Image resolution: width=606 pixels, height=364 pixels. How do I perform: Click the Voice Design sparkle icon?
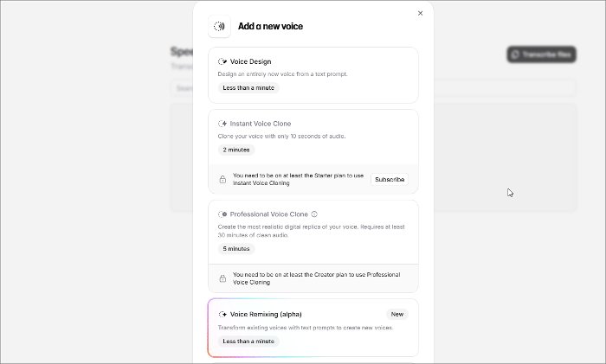click(222, 62)
